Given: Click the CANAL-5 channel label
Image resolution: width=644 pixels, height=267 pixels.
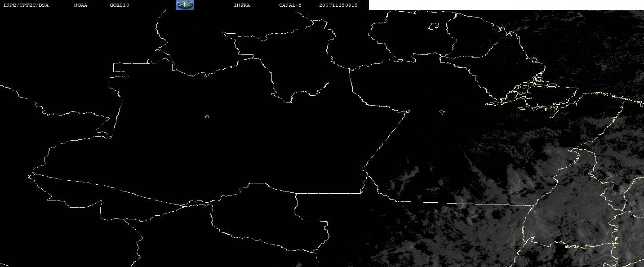Looking at the screenshot, I should pyautogui.click(x=290, y=5).
